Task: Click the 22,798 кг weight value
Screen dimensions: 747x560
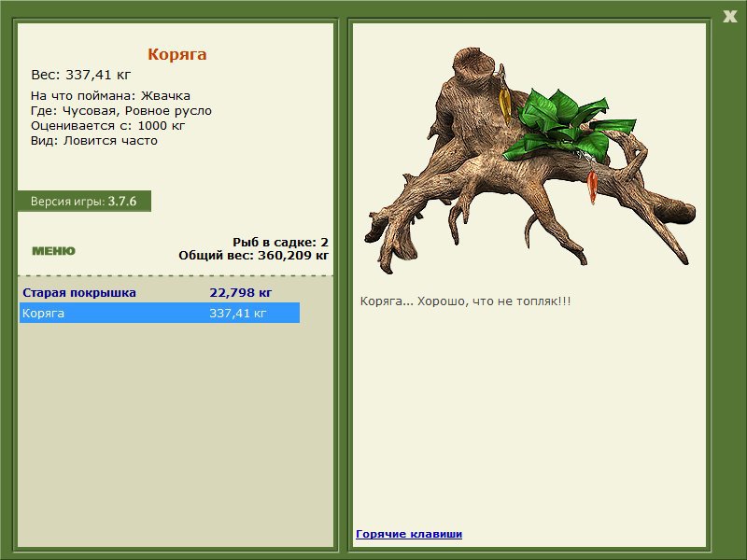Action: (x=241, y=292)
